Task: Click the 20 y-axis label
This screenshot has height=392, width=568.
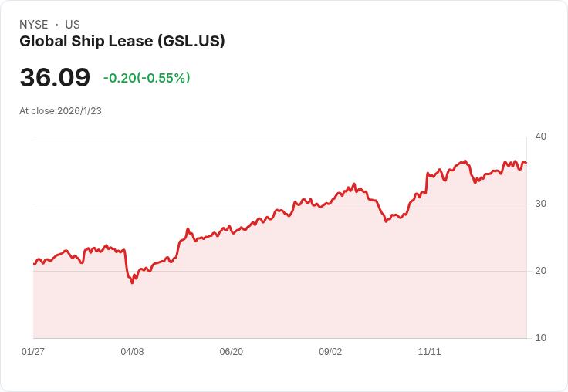Action: [540, 271]
